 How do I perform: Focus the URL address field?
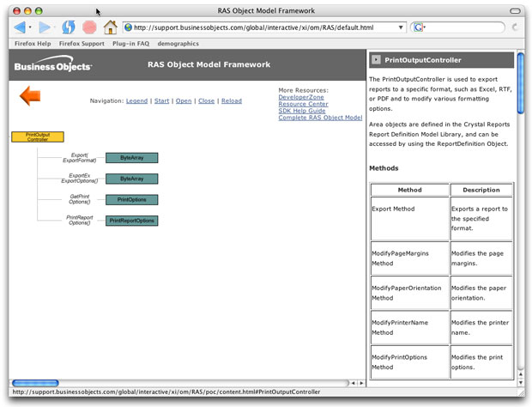(x=264, y=27)
